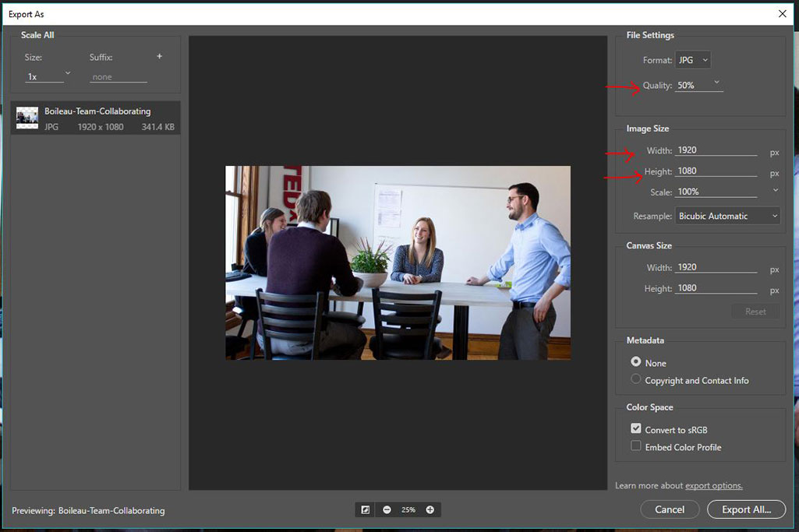
Task: Open the Resample Bicubic Automatic dropdown
Action: tap(727, 216)
